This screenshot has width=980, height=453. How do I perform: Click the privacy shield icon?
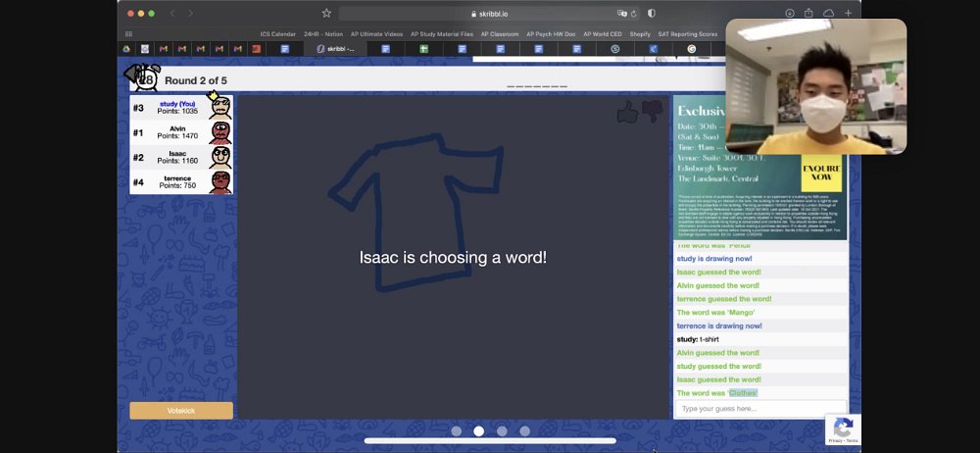[x=652, y=13]
